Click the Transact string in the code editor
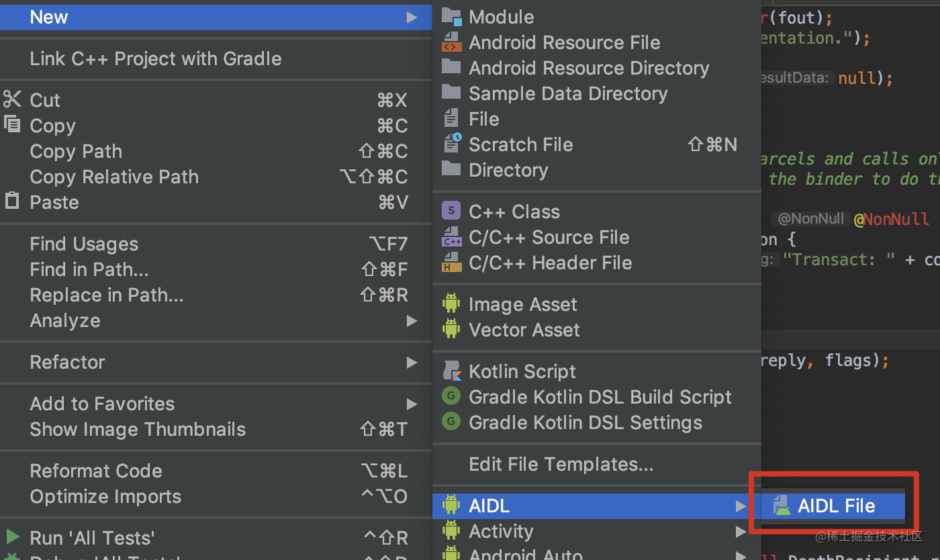 point(837,259)
